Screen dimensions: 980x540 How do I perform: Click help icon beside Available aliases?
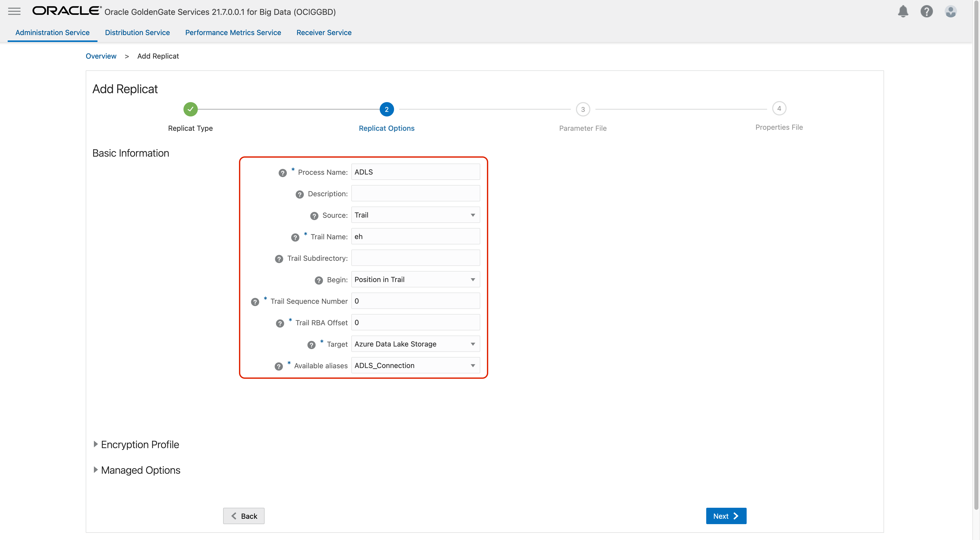278,366
